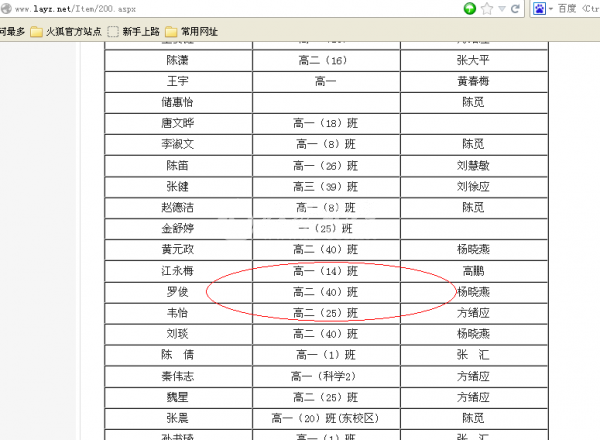Viewport: 600px width, 440px height.
Task: Select 陈觅 in 储惠怡 row
Action: pos(473,102)
